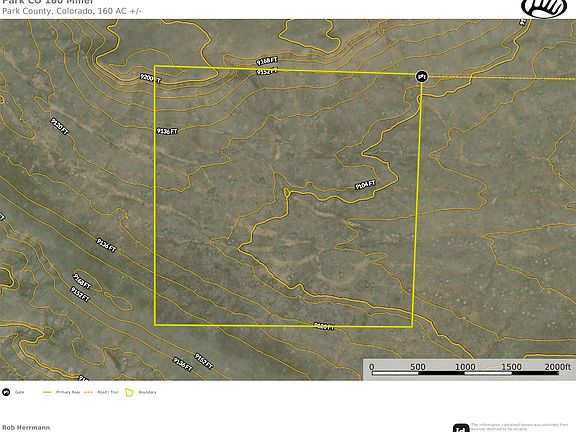Click the id logo beside the disclaimer
The image size is (576, 432).
coord(461,428)
